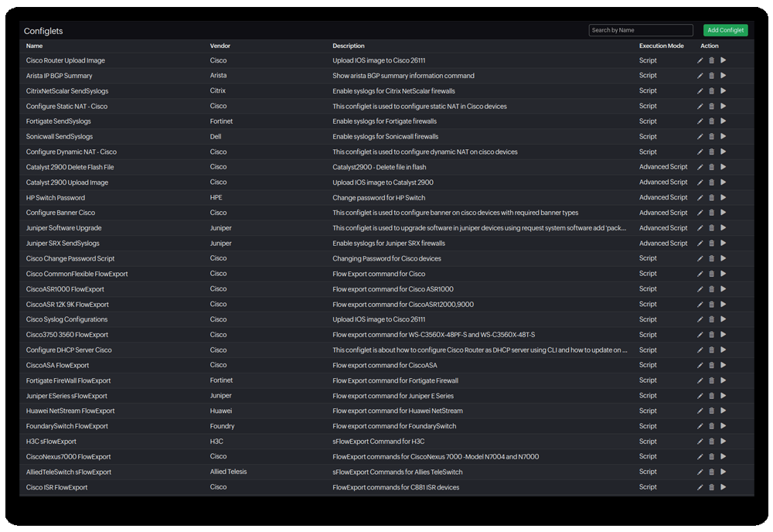Edit Catalyst 2900 Delete Flash File configlet

pyautogui.click(x=700, y=167)
